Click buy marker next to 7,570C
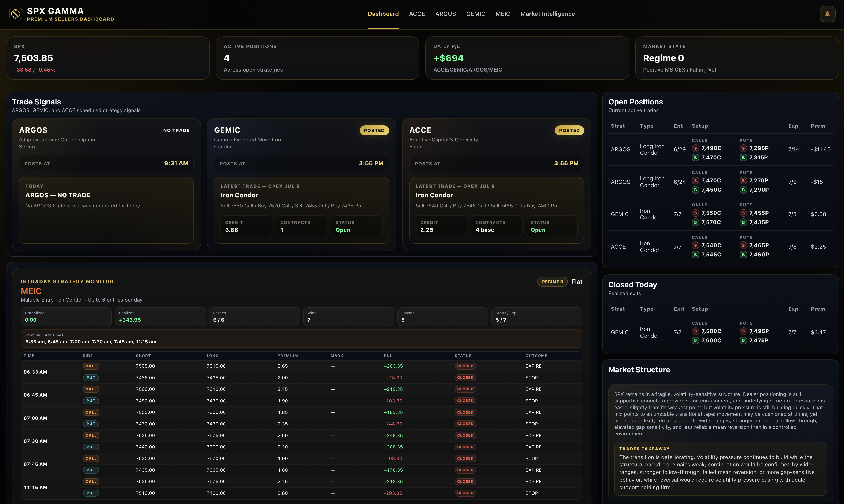844x504 pixels. point(696,222)
